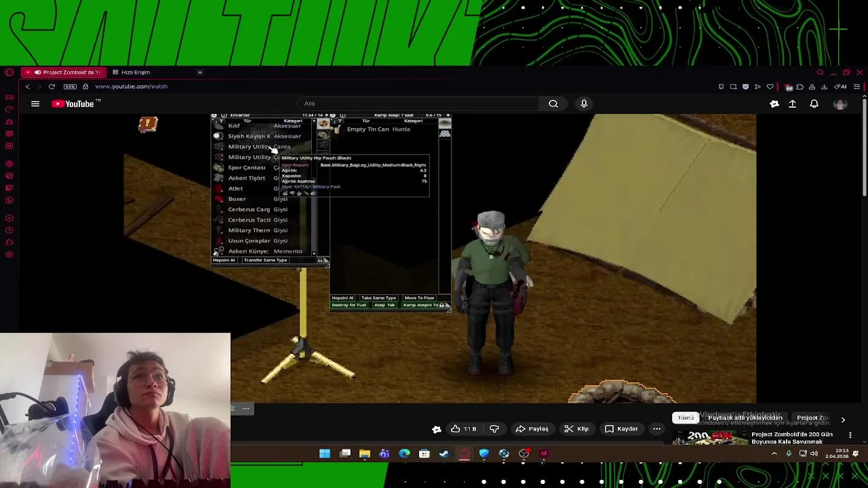868x488 pixels.
Task: Open the YouTube account avatar menu
Action: pos(840,104)
